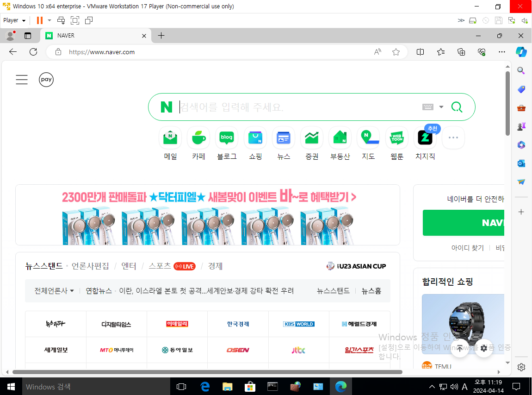The width and height of the screenshot is (532, 395).
Task: Select the 스포츠 LIVE tab
Action: 172,266
